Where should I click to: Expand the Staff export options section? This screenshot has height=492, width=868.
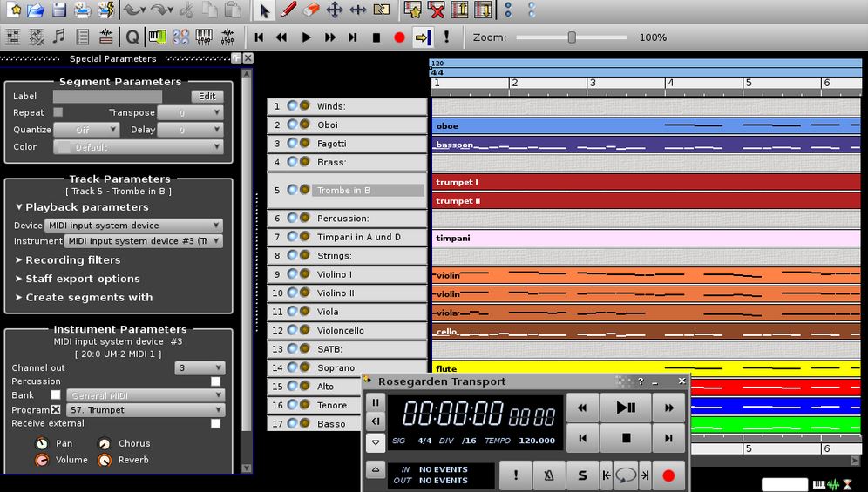pyautogui.click(x=77, y=279)
